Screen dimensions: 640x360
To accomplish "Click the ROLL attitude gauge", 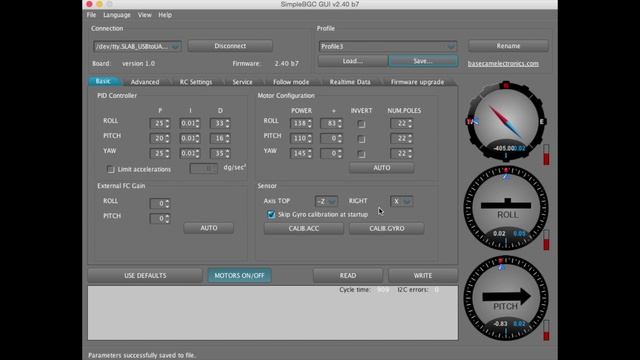I will [x=506, y=208].
